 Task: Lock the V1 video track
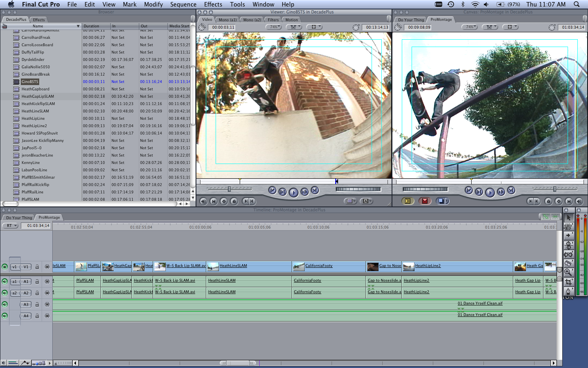coord(37,267)
